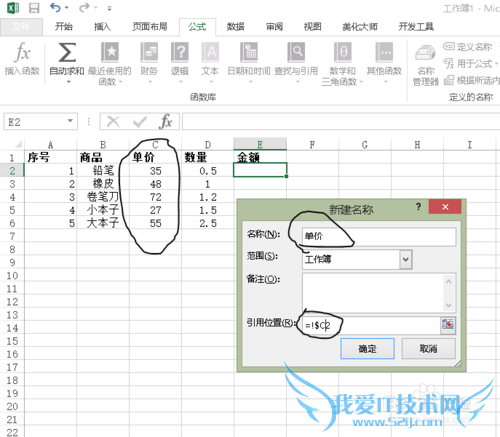This screenshot has width=500, height=437.
Task: Expand the Name Box dropdown arrow
Action: point(70,121)
